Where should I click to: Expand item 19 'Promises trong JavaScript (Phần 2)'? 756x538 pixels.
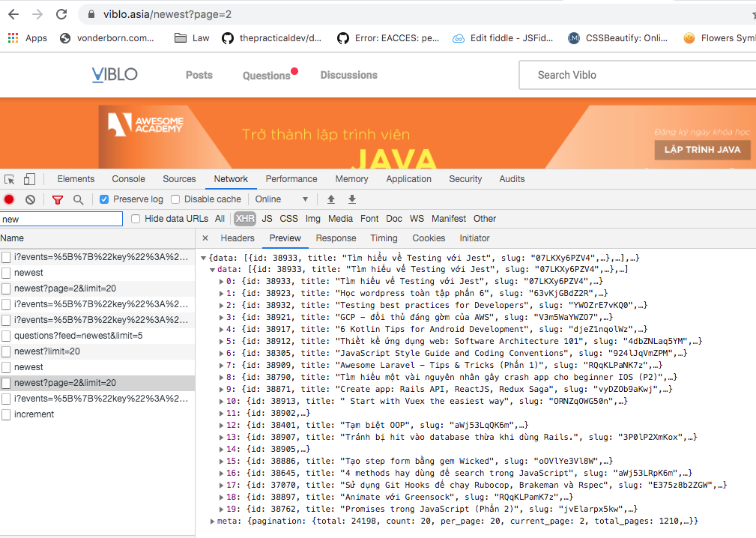[221, 509]
